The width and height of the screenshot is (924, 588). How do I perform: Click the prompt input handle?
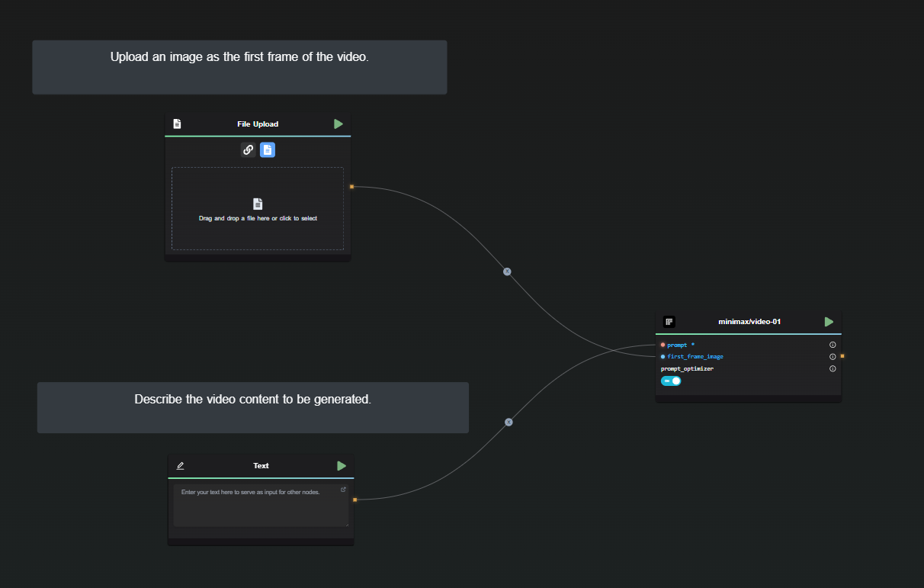pos(663,345)
